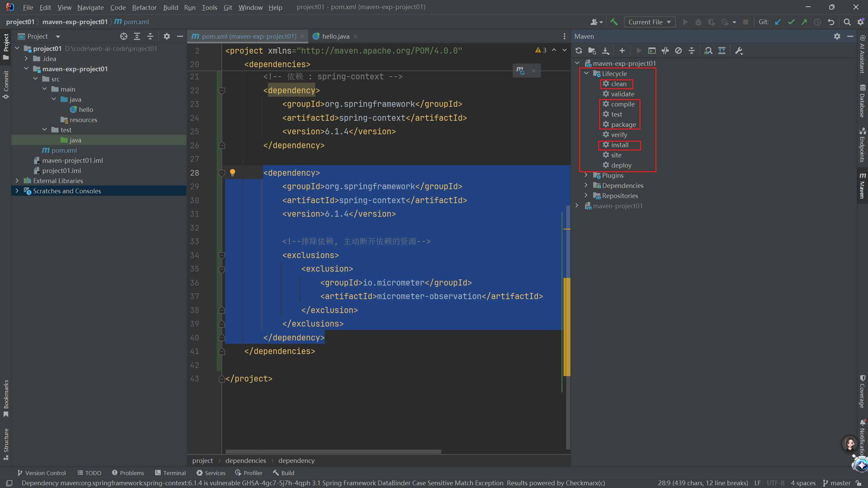Screen dimensions: 868x488
Task: Open Current File run configuration dropdown
Action: [649, 22]
